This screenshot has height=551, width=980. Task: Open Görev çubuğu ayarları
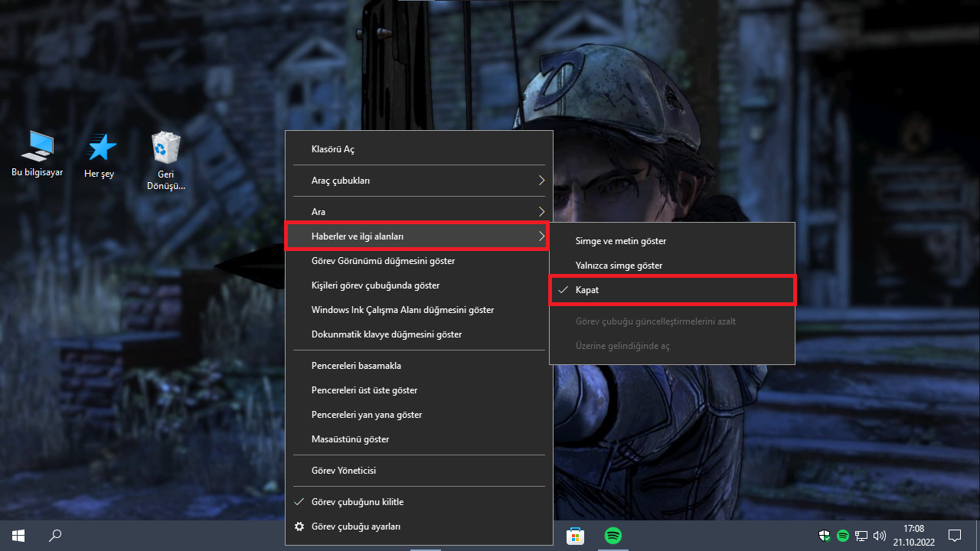click(419, 527)
